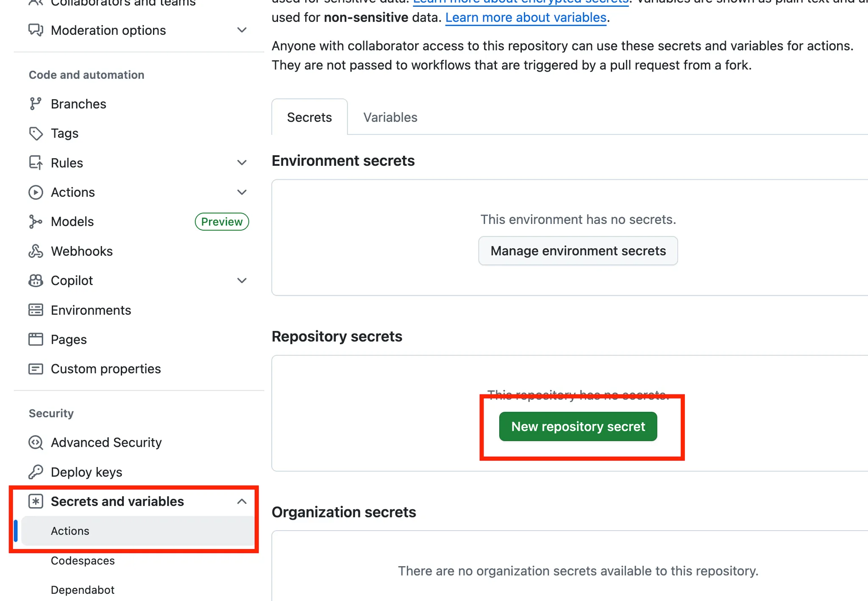
Task: Click the Advanced Security shield-search icon
Action: click(36, 442)
